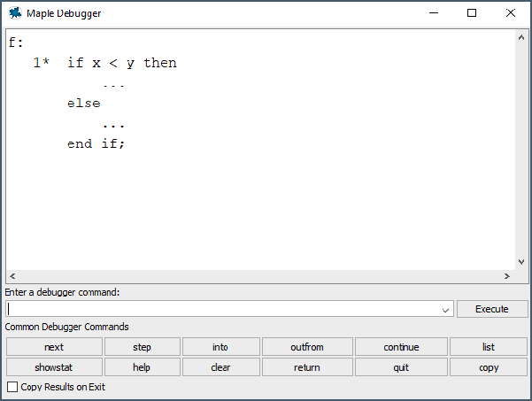The height and width of the screenshot is (401, 532).
Task: Enable Copy Results on Exit checkbox
Action: 12,387
